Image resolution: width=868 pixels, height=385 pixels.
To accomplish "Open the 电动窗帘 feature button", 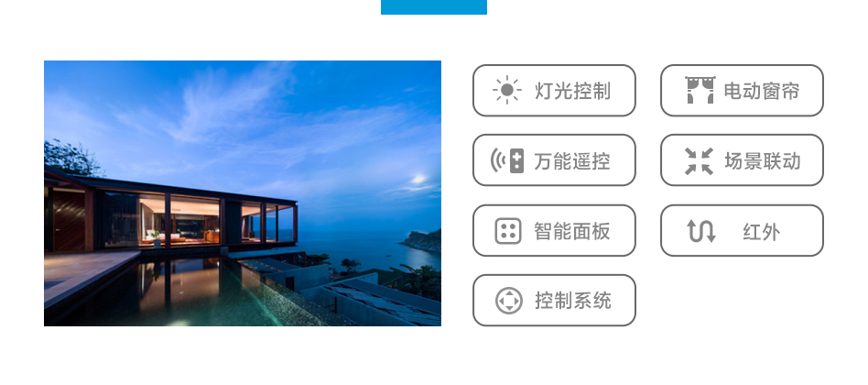I will [x=742, y=91].
